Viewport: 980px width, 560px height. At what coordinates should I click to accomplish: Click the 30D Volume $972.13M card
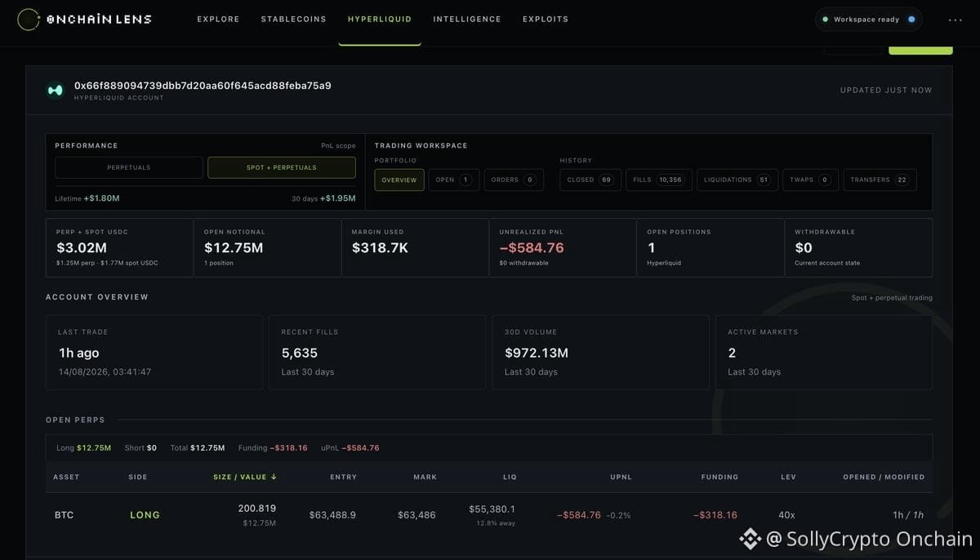(600, 353)
